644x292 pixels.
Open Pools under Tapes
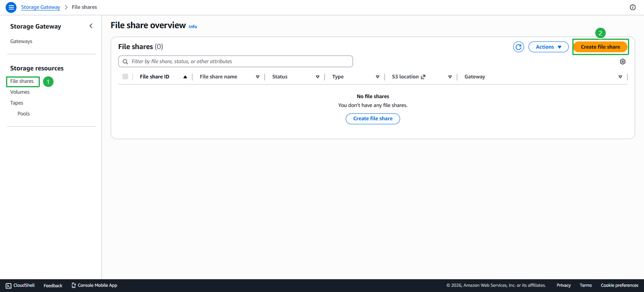(23, 114)
